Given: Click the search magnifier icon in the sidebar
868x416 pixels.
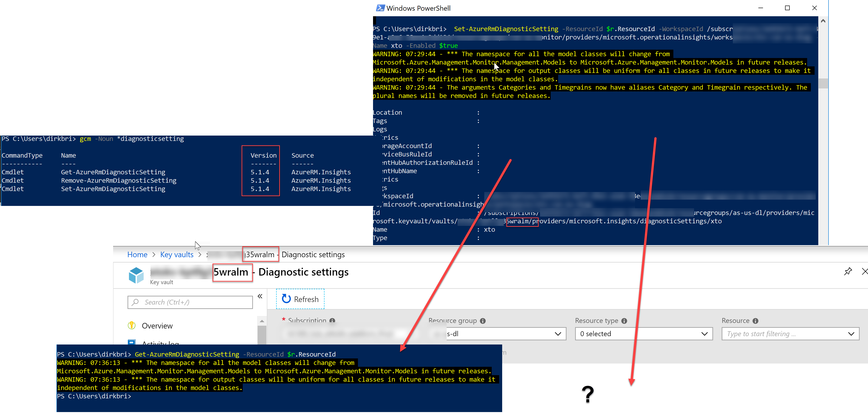Looking at the screenshot, I should (x=135, y=302).
